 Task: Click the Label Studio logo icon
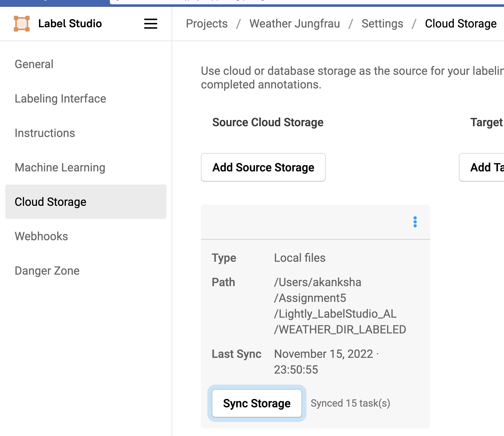coord(22,24)
